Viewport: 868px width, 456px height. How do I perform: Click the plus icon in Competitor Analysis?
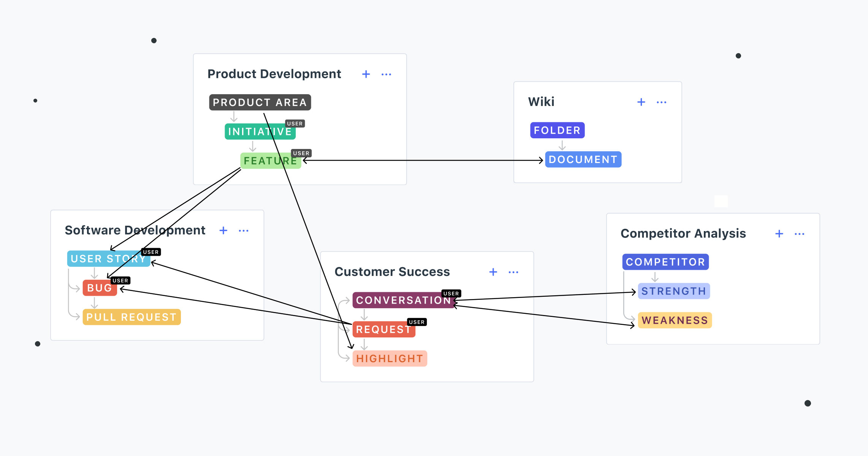click(x=779, y=233)
